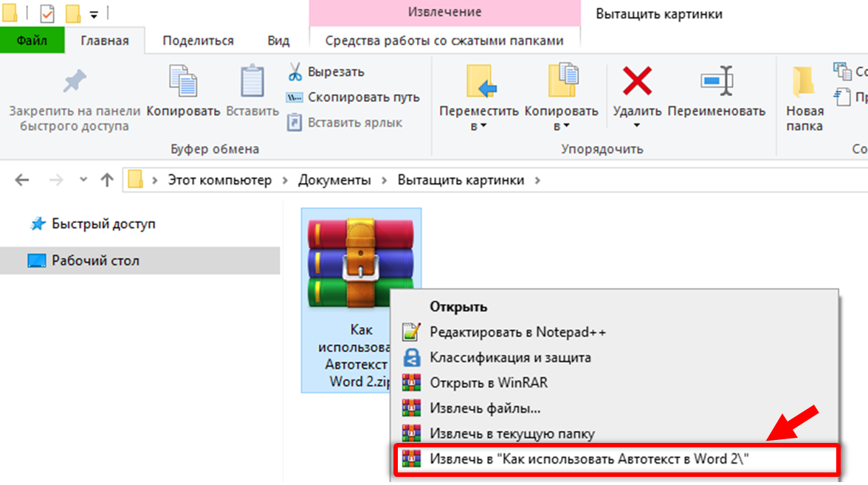Click Вытащить картинки breadcrumb in address bar
Screen dimensions: 868x485
pyautogui.click(x=461, y=180)
